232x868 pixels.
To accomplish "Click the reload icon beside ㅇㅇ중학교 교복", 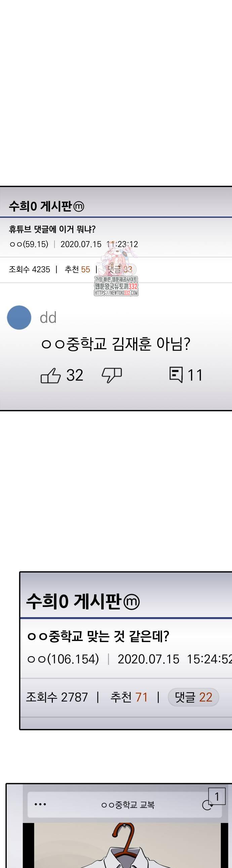I will 207,805.
